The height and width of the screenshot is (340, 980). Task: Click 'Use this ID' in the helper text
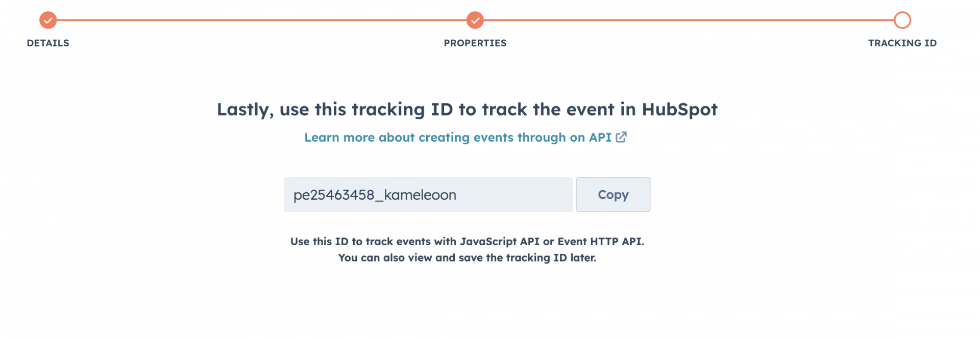click(319, 242)
